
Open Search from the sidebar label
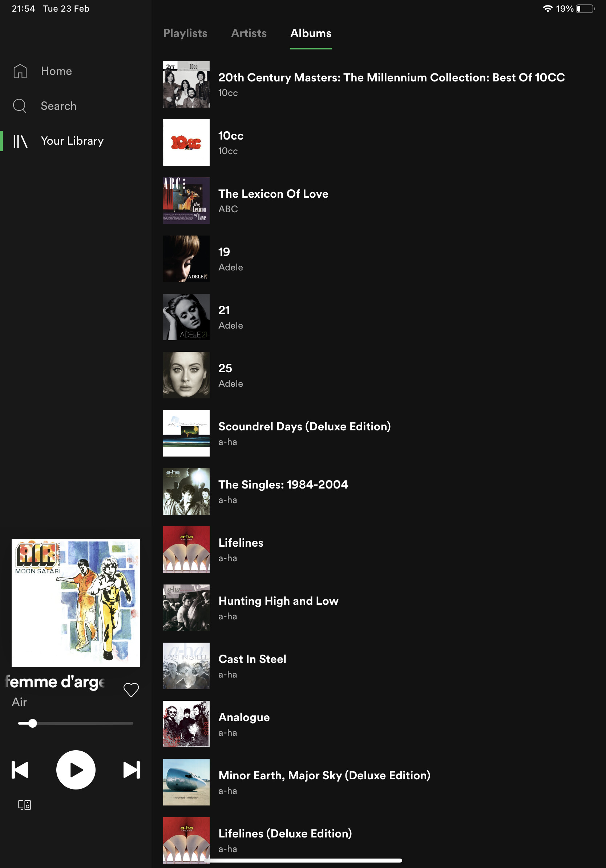coord(58,106)
